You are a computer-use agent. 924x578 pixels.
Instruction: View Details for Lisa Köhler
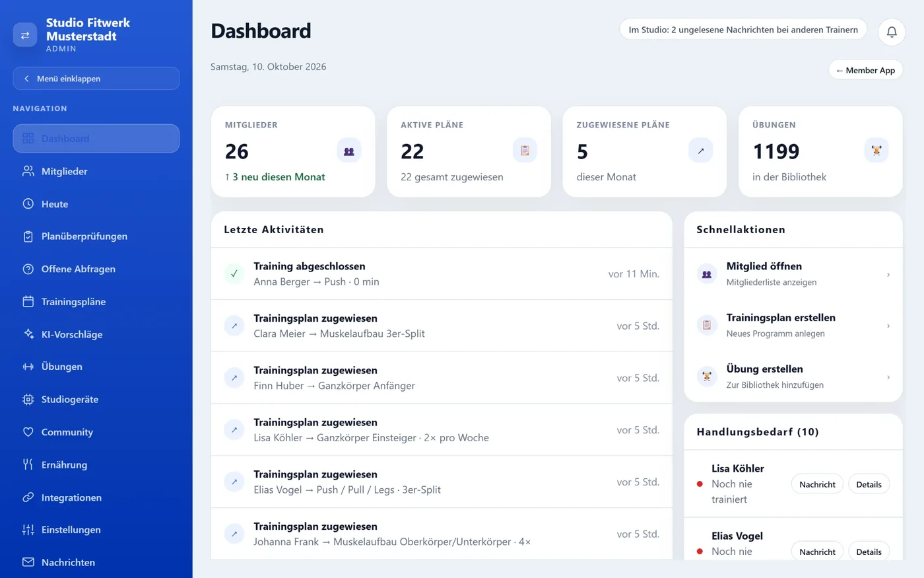[x=869, y=484]
